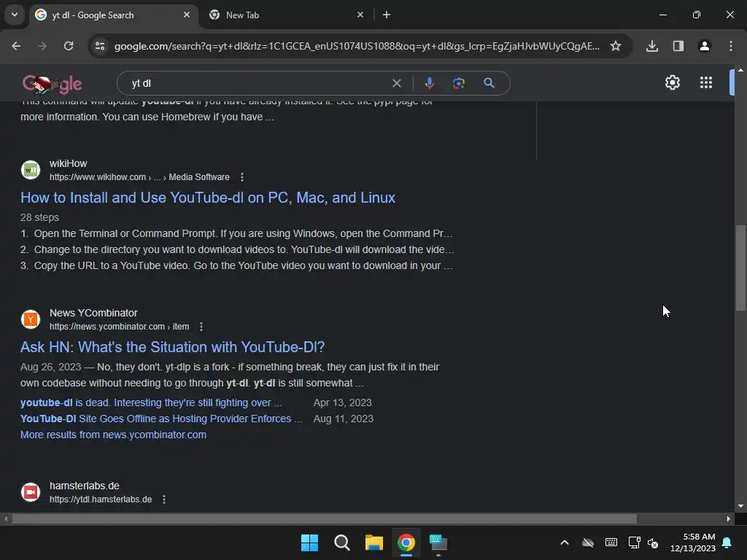This screenshot has height=560, width=747.
Task: Click the horizontal scroll-right arrow
Action: pos(729,518)
